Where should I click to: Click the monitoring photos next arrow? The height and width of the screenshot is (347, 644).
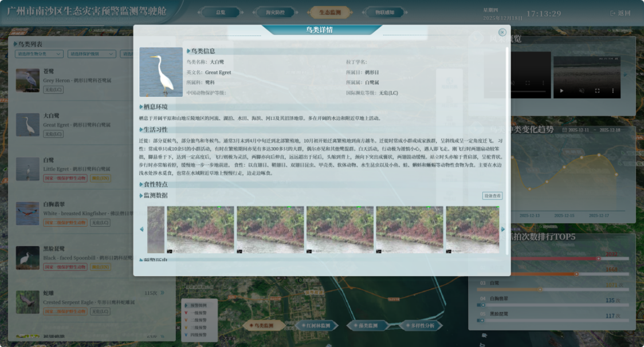(x=502, y=229)
